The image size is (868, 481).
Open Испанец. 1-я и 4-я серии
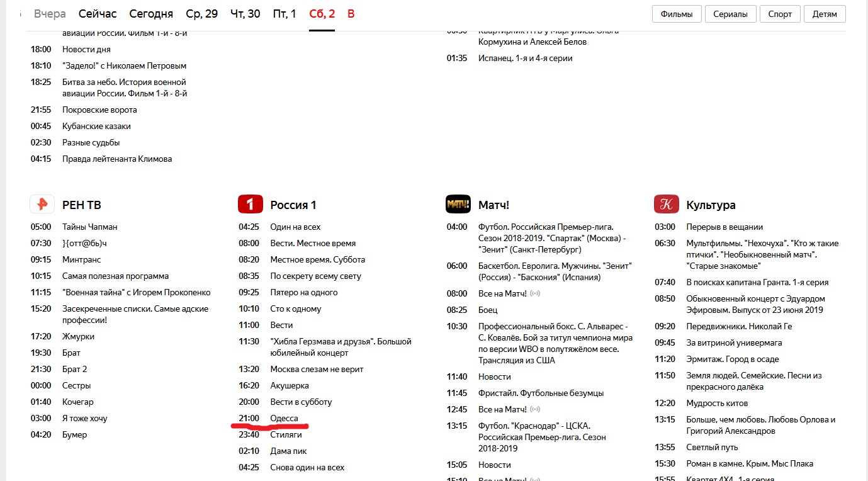pos(526,58)
